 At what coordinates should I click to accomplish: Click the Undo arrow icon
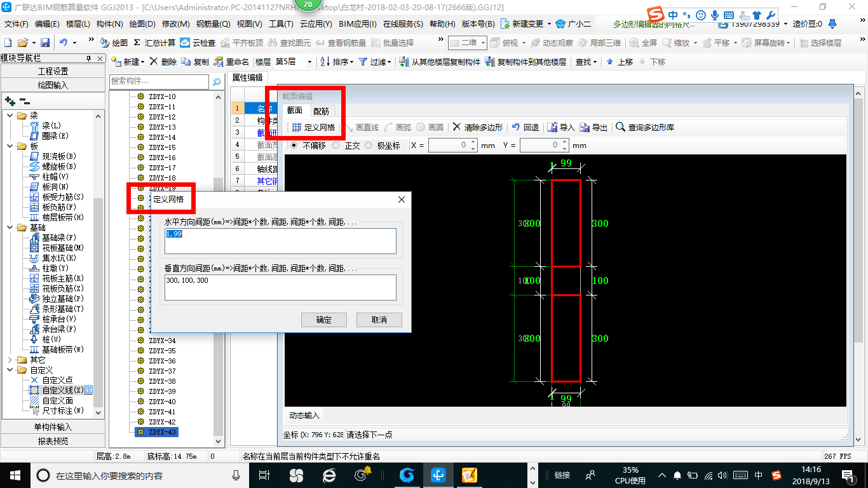click(64, 43)
